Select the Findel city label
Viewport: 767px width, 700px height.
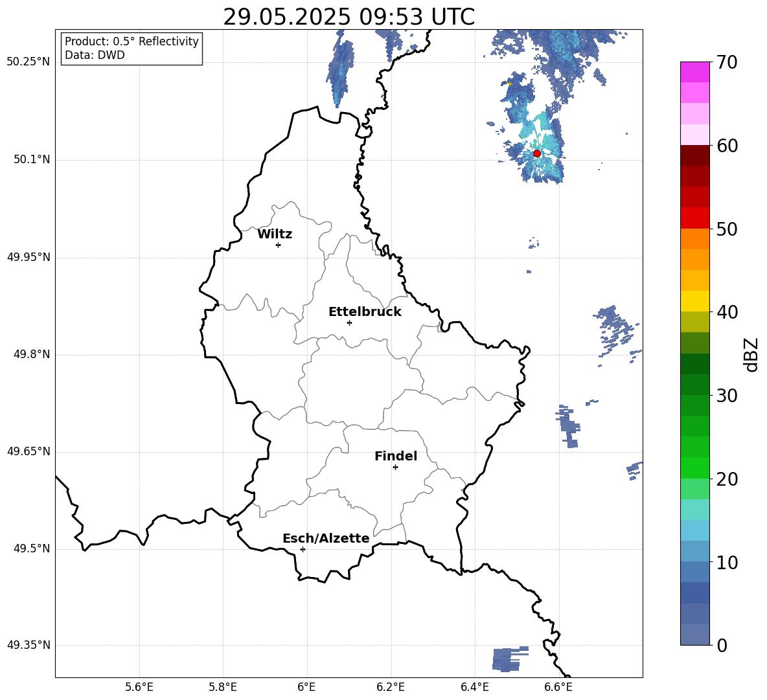(396, 456)
